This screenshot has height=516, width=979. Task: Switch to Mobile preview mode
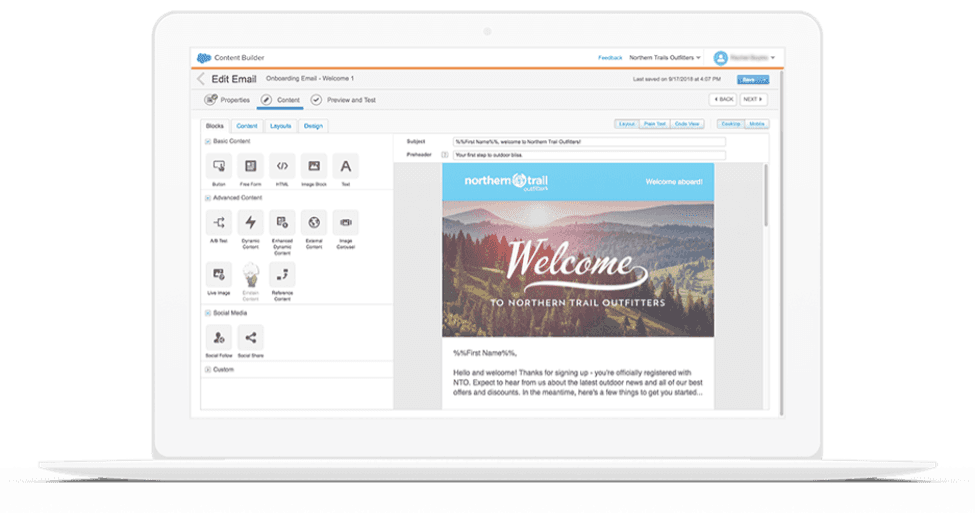[x=756, y=124]
